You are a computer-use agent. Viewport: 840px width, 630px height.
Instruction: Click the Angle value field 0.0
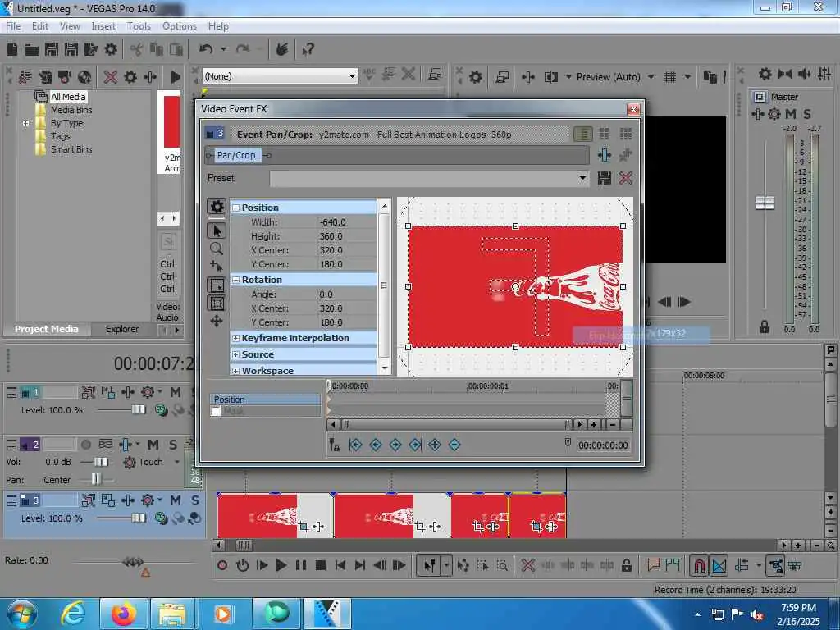[347, 294]
